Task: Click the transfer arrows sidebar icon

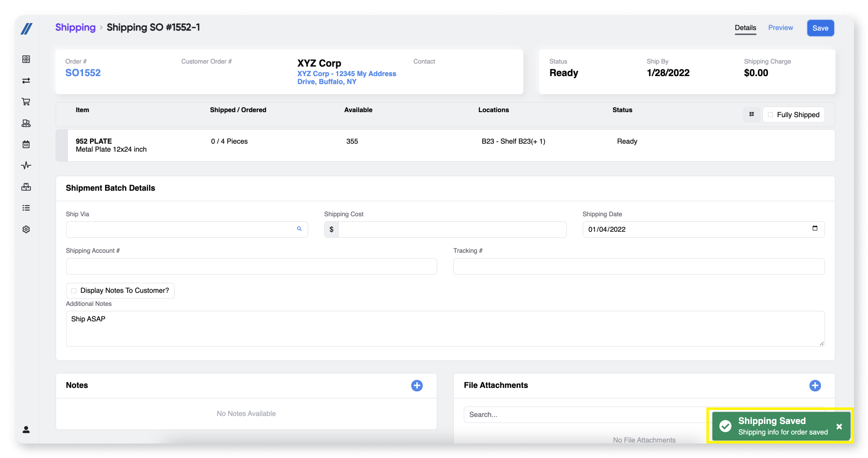Action: click(26, 81)
